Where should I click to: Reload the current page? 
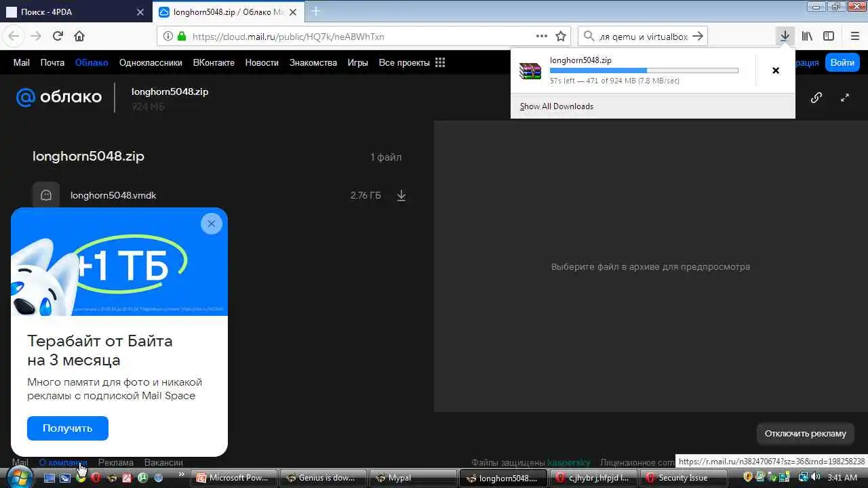pyautogui.click(x=58, y=36)
